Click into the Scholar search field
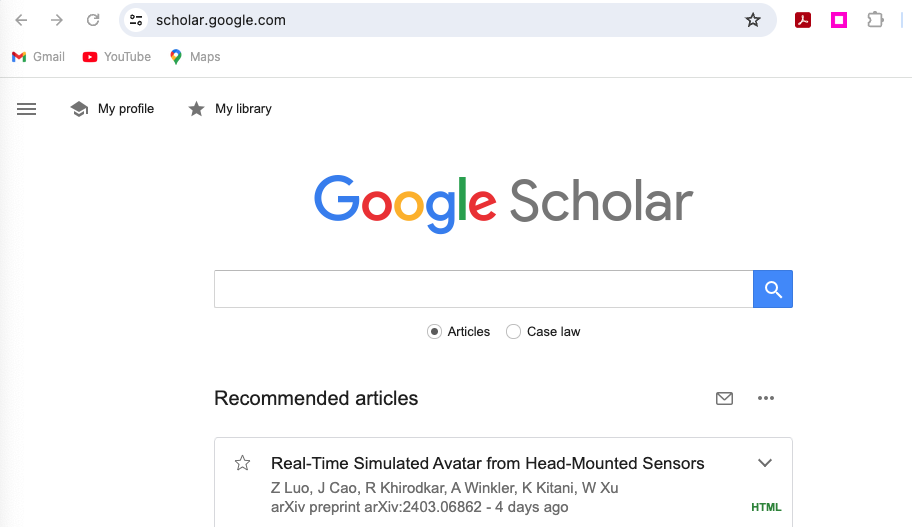 (483, 289)
